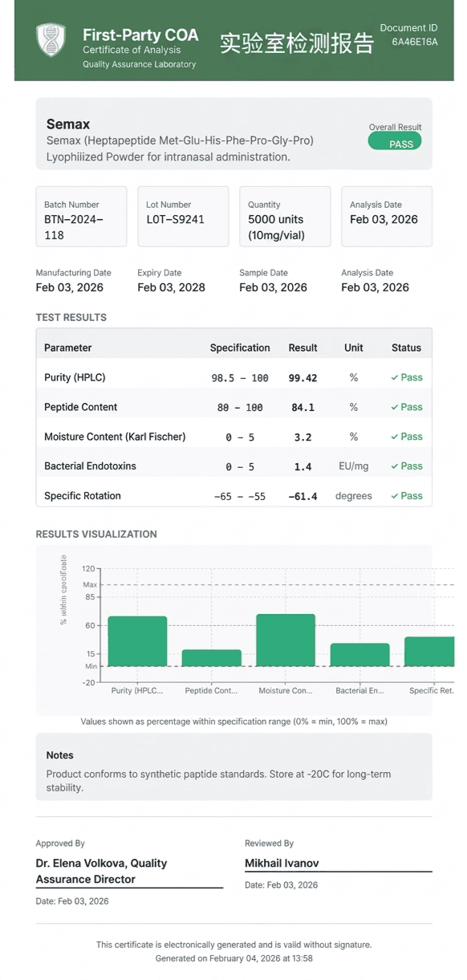The image size is (467, 980).
Task: Click the Batch Number BTN-2024-118 card
Action: (x=81, y=217)
